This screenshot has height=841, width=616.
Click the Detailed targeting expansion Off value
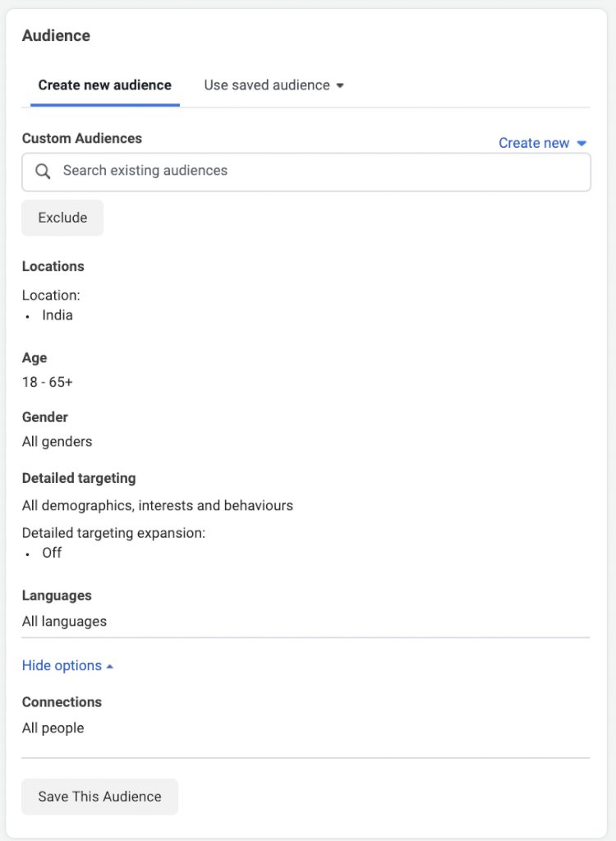52,553
